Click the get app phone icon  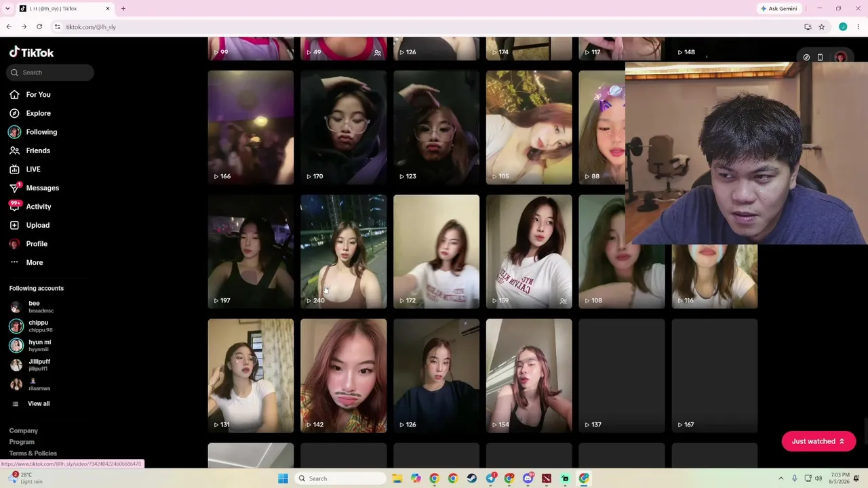820,58
